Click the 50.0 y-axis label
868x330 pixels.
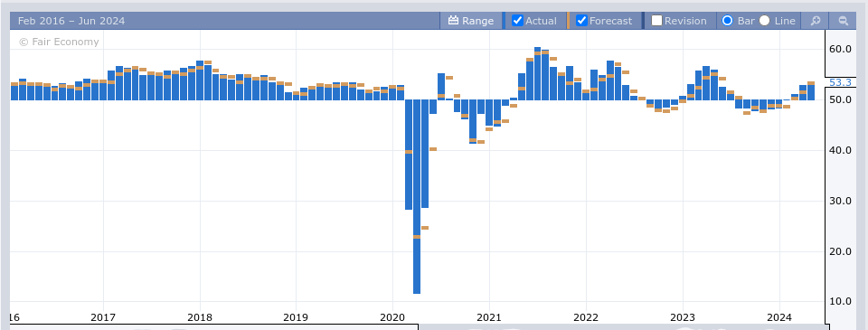tap(840, 99)
